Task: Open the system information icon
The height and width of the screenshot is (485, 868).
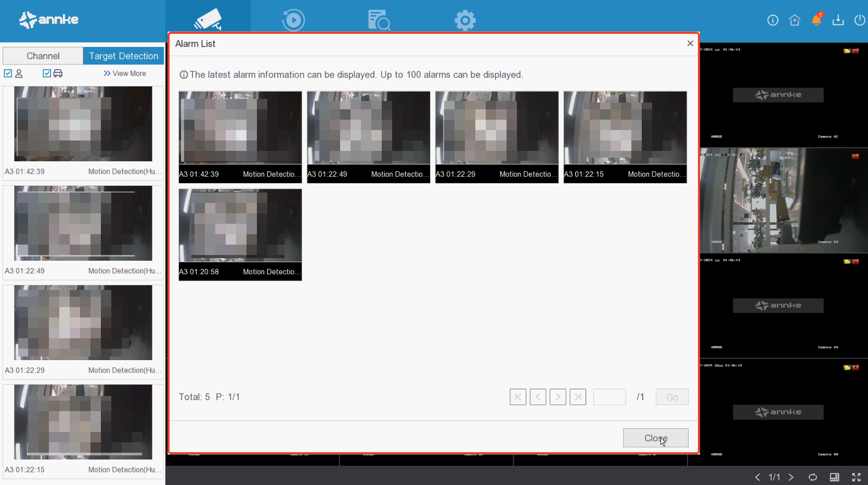Action: [x=773, y=20]
